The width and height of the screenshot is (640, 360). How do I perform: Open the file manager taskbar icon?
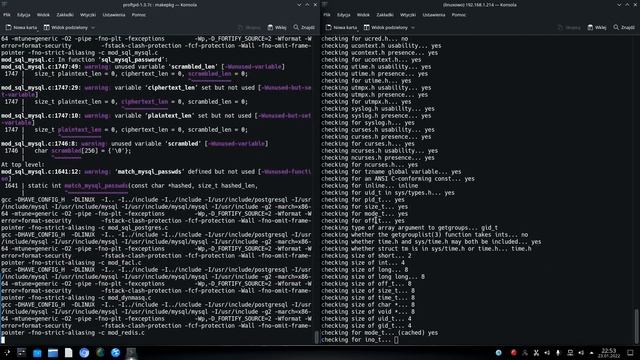click(53, 353)
